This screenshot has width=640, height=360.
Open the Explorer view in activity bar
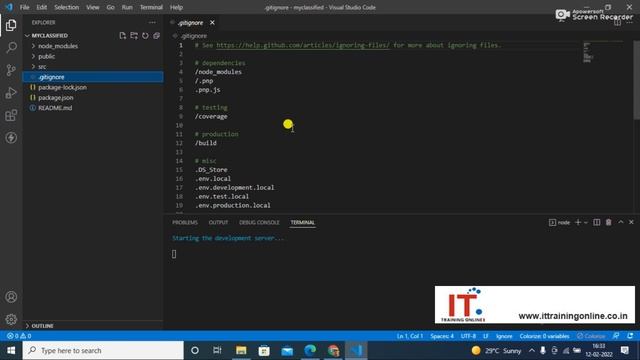tap(11, 25)
